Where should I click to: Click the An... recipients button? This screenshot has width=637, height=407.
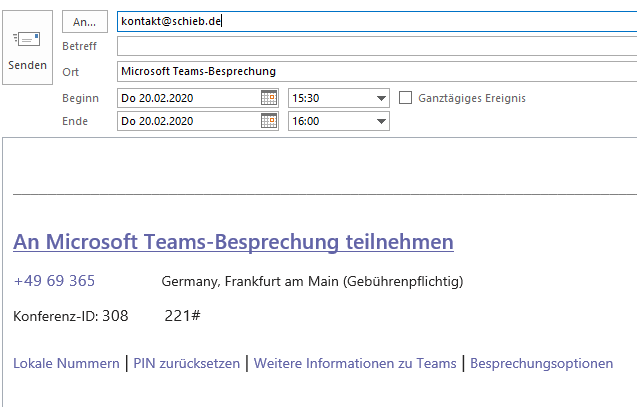[x=84, y=21]
